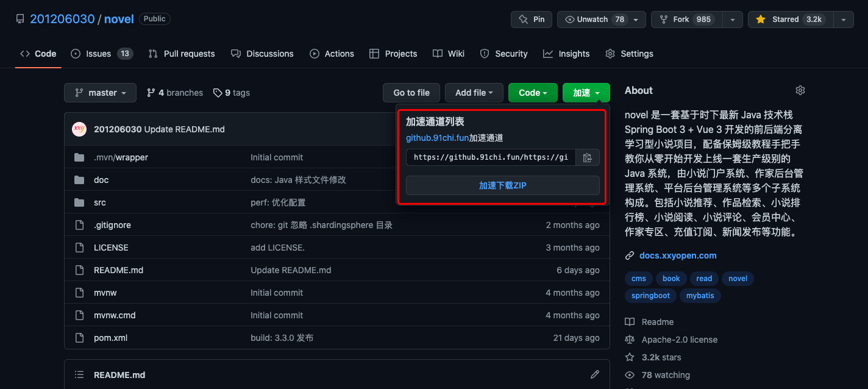Click the branch icon beside 4 branches
The width and height of the screenshot is (868, 389).
pyautogui.click(x=151, y=93)
